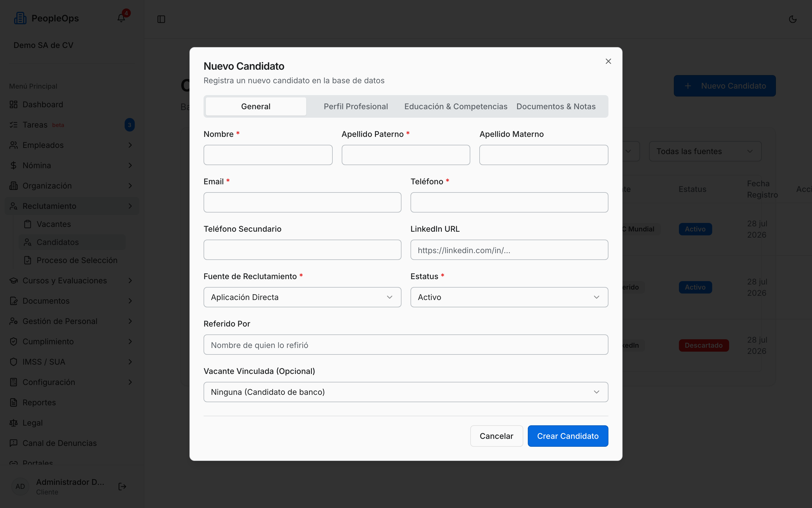
Task: Click the Reportes document icon
Action: (x=14, y=402)
